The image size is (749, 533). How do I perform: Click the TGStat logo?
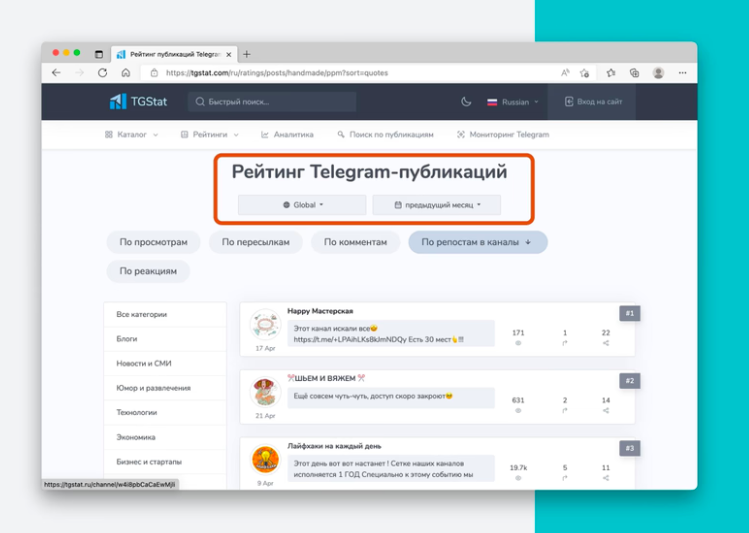click(x=139, y=102)
